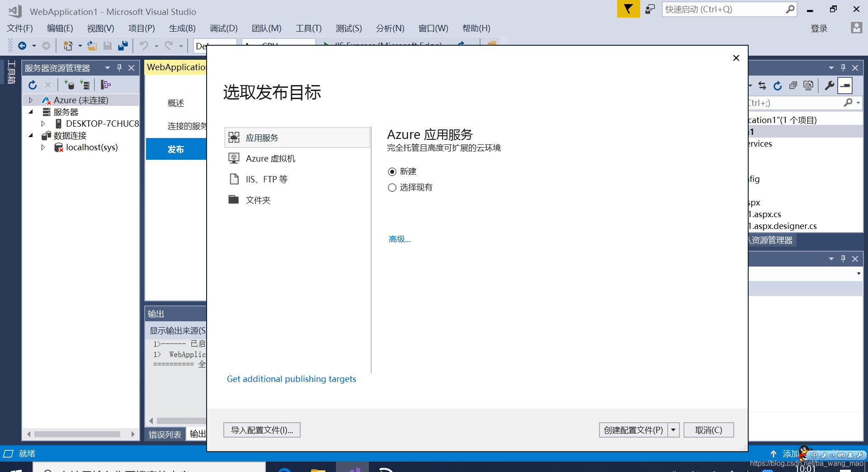
Task: Click the purple tree-diagram icon in 服务器资源管理器
Action: [x=106, y=85]
